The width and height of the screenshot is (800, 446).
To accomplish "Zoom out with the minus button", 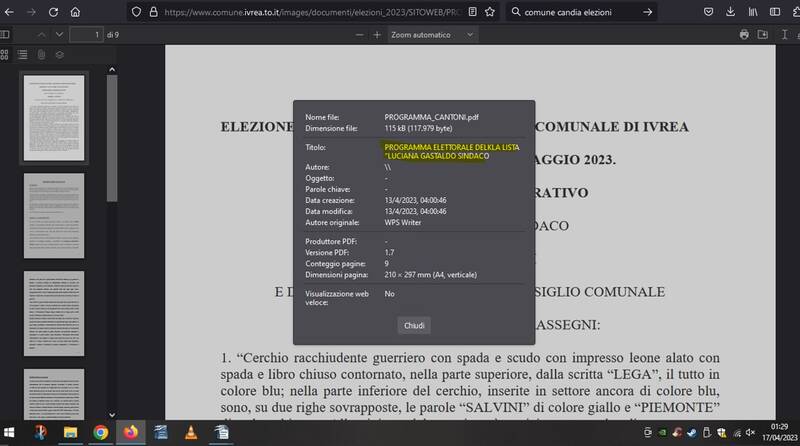I will pos(359,34).
